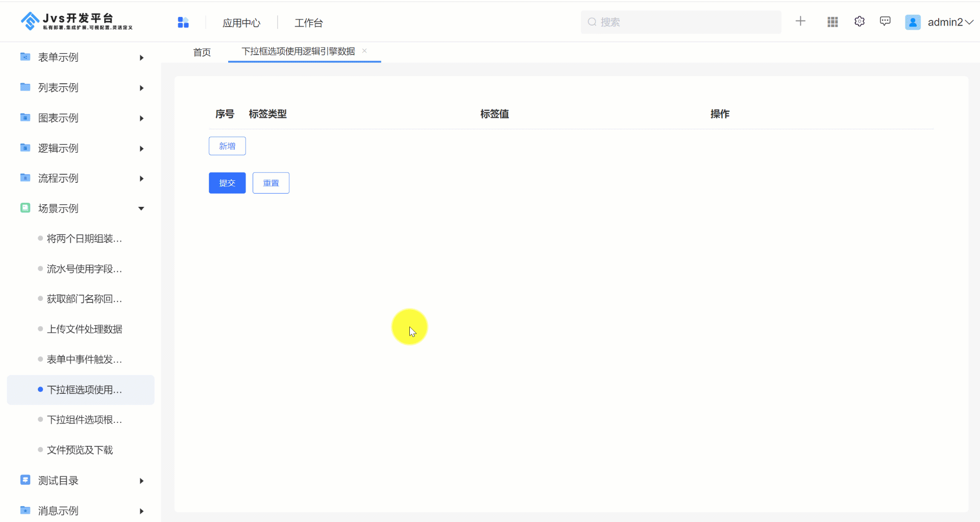
Task: Open the 文件预览及下载 item
Action: pyautogui.click(x=80, y=450)
